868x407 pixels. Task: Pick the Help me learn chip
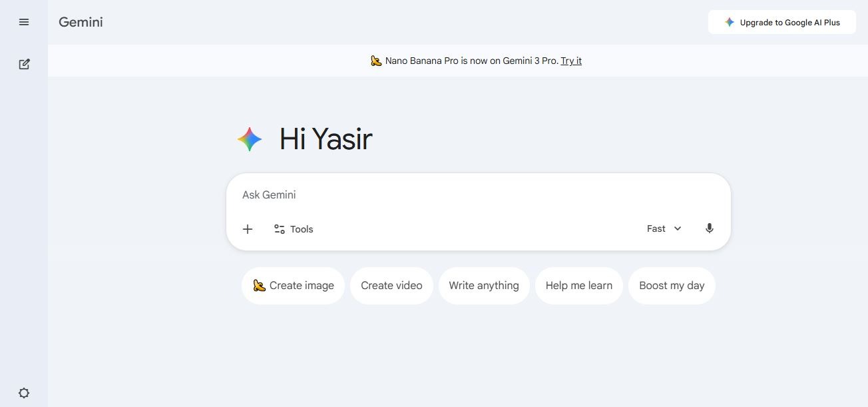click(579, 286)
